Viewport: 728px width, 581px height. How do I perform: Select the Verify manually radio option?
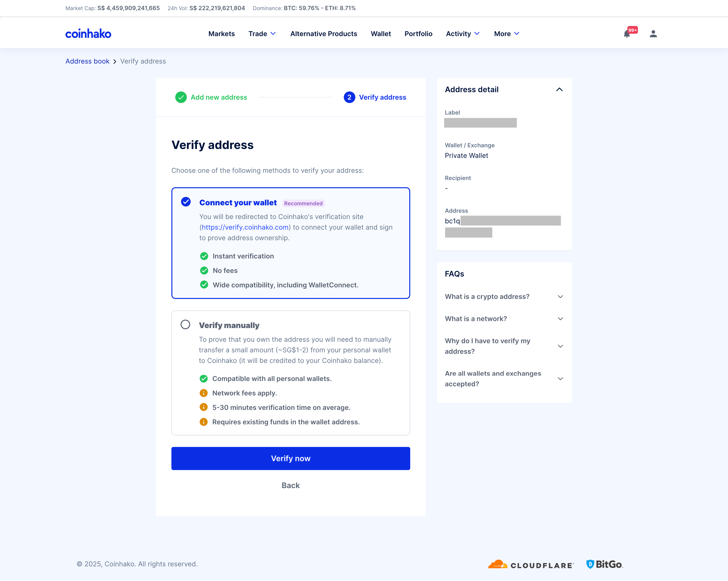point(185,325)
